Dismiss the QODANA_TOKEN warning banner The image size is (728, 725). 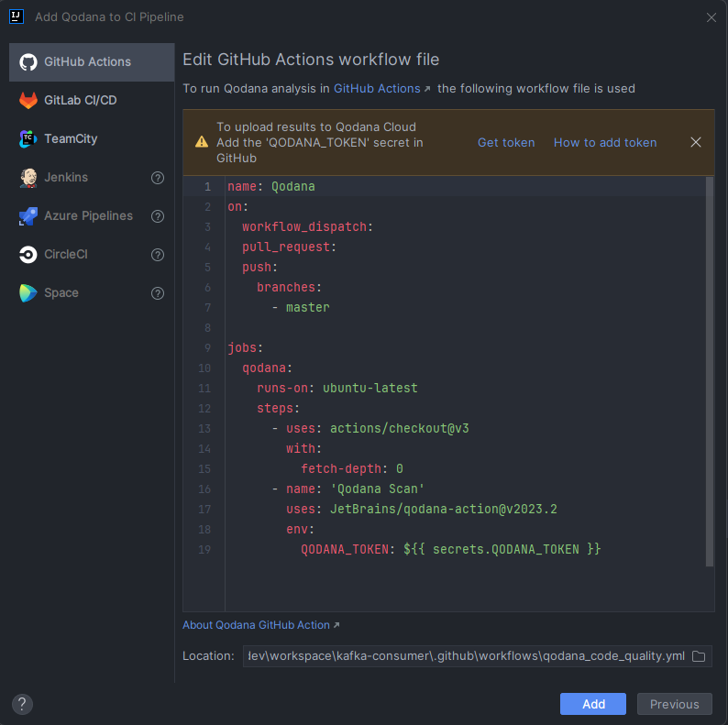coord(696,142)
